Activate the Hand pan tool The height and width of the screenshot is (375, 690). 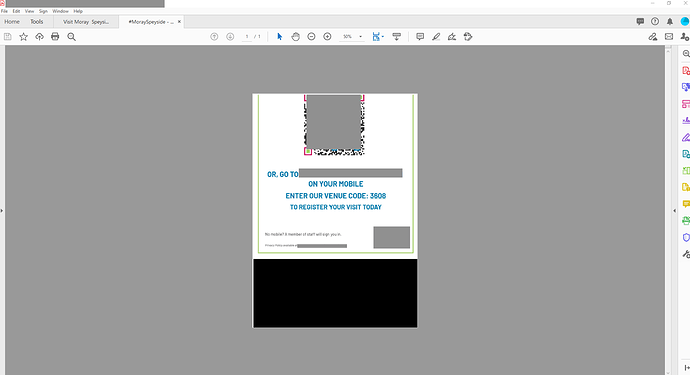[295, 37]
